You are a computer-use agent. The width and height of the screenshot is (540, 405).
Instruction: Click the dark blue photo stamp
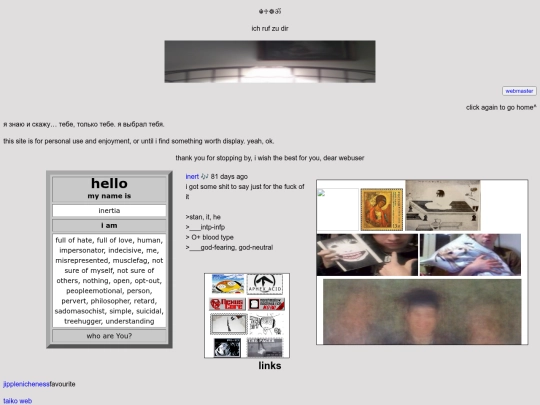(x=227, y=347)
